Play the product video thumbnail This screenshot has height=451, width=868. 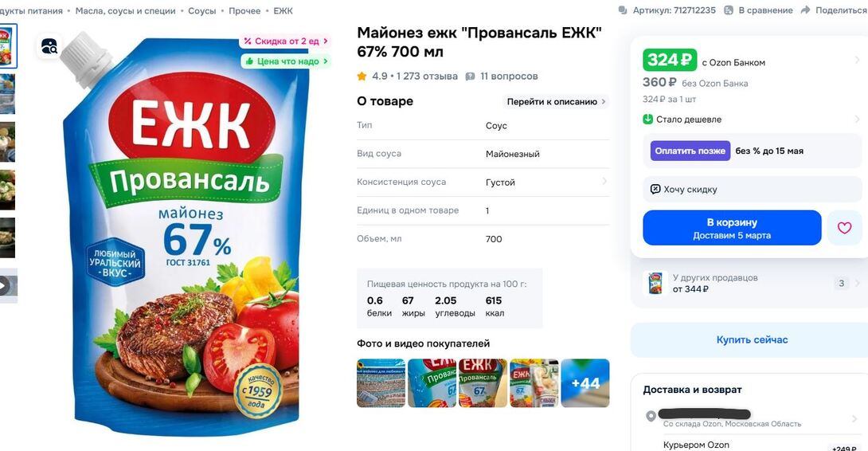tap(8, 286)
